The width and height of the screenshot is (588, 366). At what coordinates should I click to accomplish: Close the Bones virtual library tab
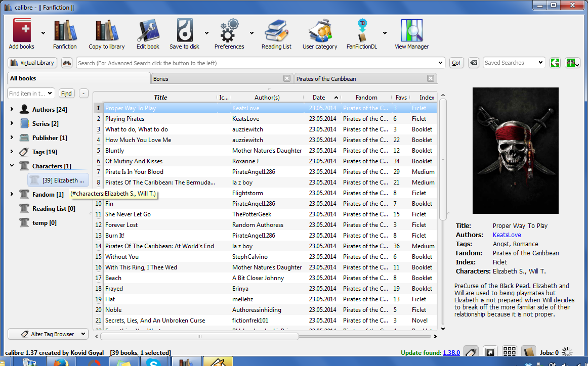click(287, 78)
